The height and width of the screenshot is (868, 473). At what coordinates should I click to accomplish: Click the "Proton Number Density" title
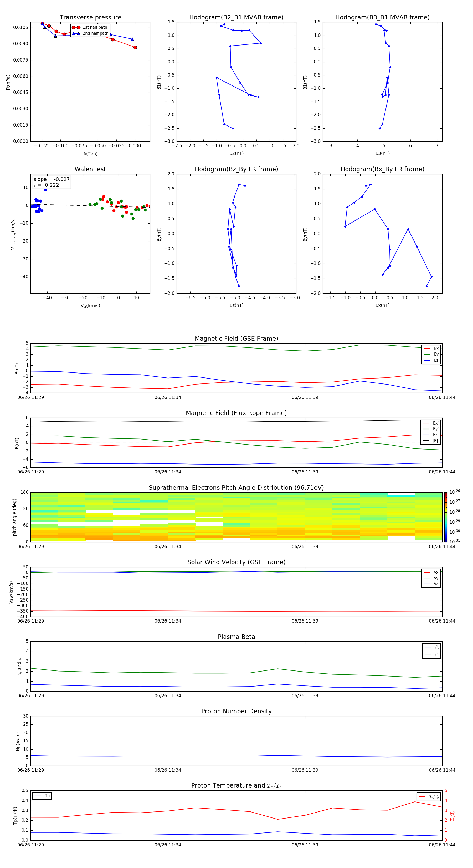click(236, 711)
